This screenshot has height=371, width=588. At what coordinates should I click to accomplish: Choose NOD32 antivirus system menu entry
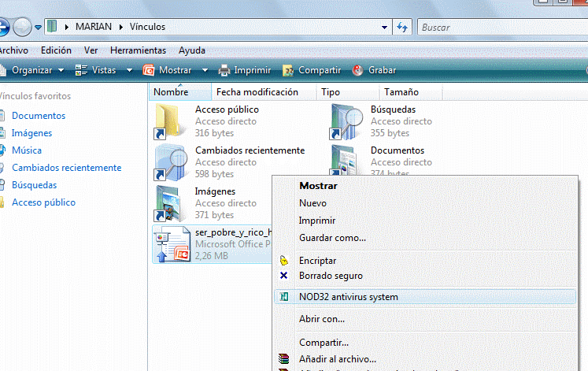425,297
